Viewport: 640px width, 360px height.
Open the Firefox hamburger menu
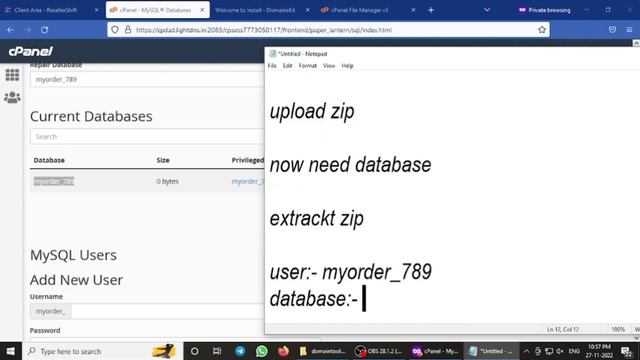tap(629, 30)
